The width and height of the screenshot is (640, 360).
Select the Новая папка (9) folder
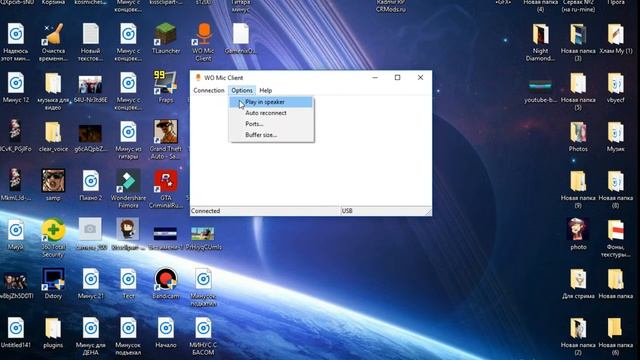(578, 189)
